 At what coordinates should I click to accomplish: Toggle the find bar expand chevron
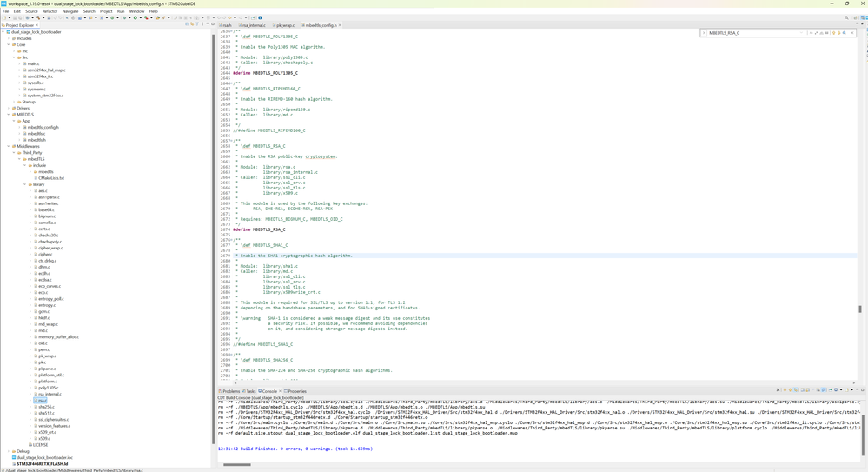coord(704,33)
